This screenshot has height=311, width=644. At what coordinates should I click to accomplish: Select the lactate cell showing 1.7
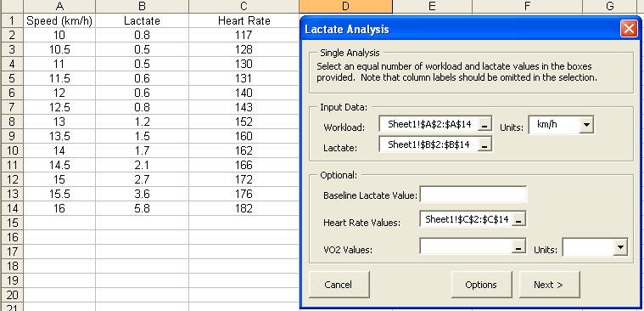(x=142, y=150)
